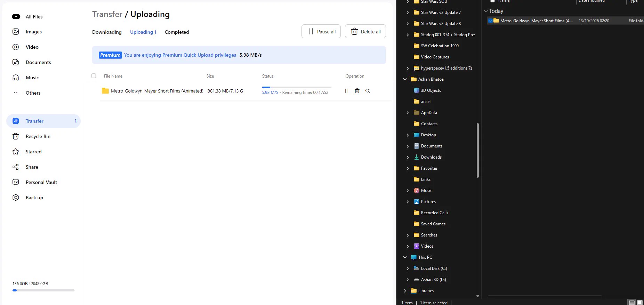Image resolution: width=644 pixels, height=305 pixels.
Task: Open the Documents category icon in cloud sidebar
Action: 16,62
